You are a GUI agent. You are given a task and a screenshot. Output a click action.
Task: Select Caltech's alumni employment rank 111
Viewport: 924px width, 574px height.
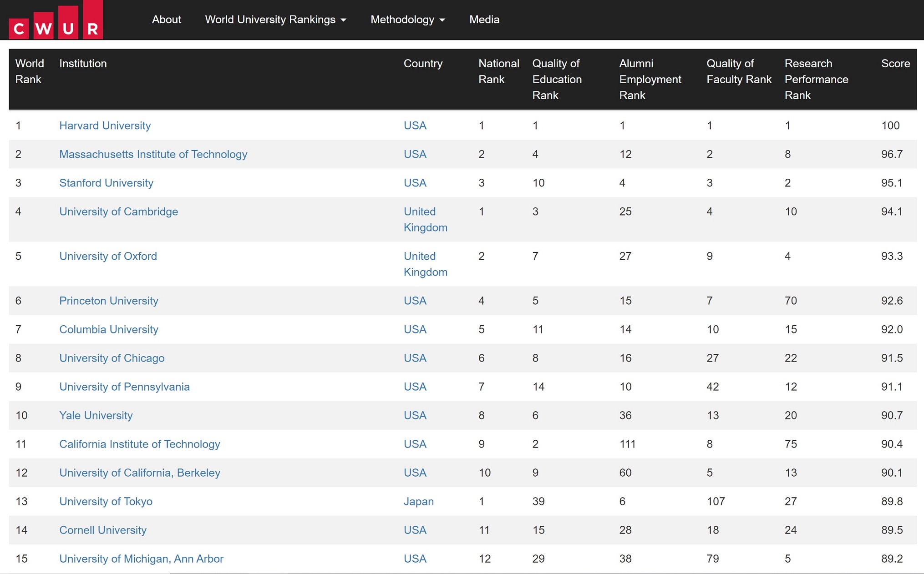coord(628,444)
